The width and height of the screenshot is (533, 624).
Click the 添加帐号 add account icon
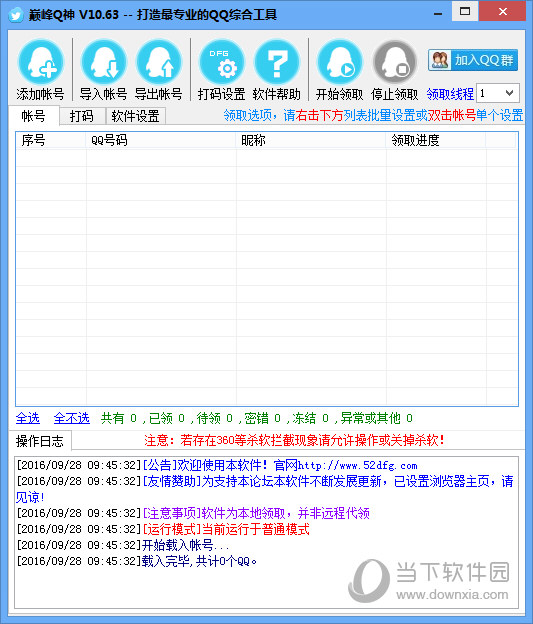point(41,62)
